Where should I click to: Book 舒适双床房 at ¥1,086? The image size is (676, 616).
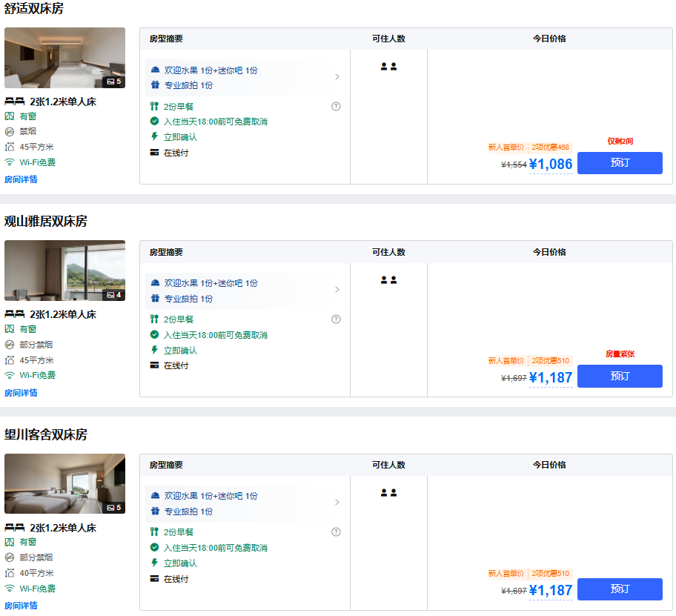[620, 163]
